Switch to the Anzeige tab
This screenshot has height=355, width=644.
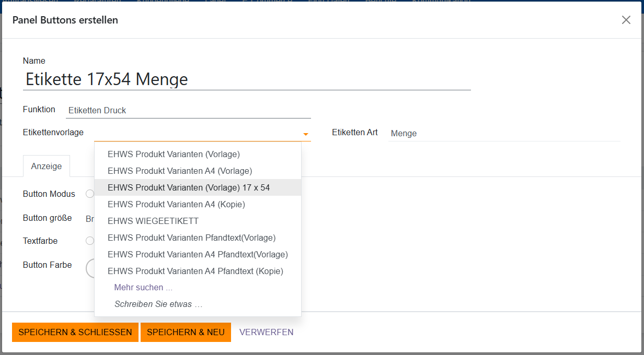click(x=47, y=166)
